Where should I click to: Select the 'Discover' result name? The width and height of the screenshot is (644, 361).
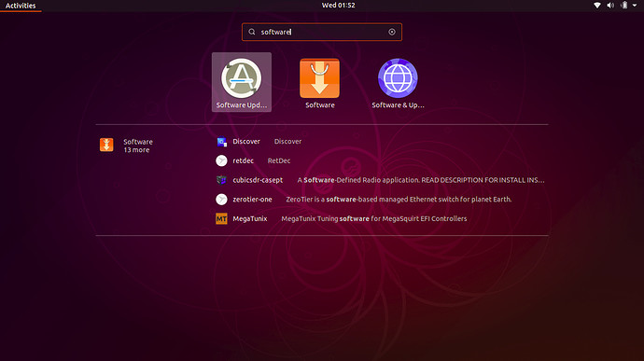246,141
